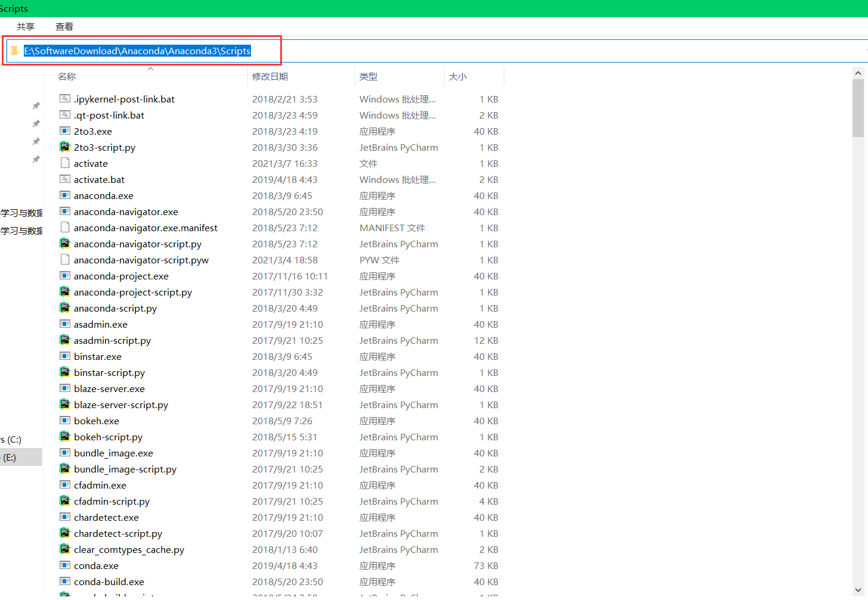Click the address bar path text
The height and width of the screenshot is (600, 868).
pos(137,51)
